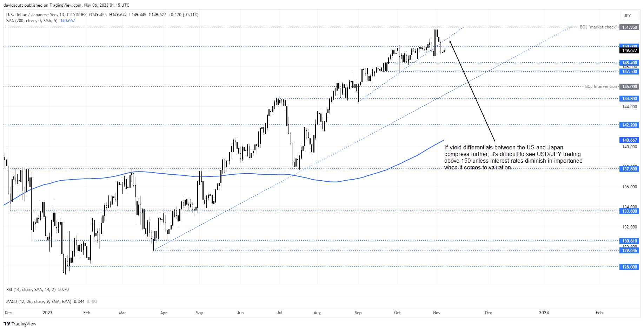
Task: Click the TradingView logo at the bottom
Action: (20, 324)
